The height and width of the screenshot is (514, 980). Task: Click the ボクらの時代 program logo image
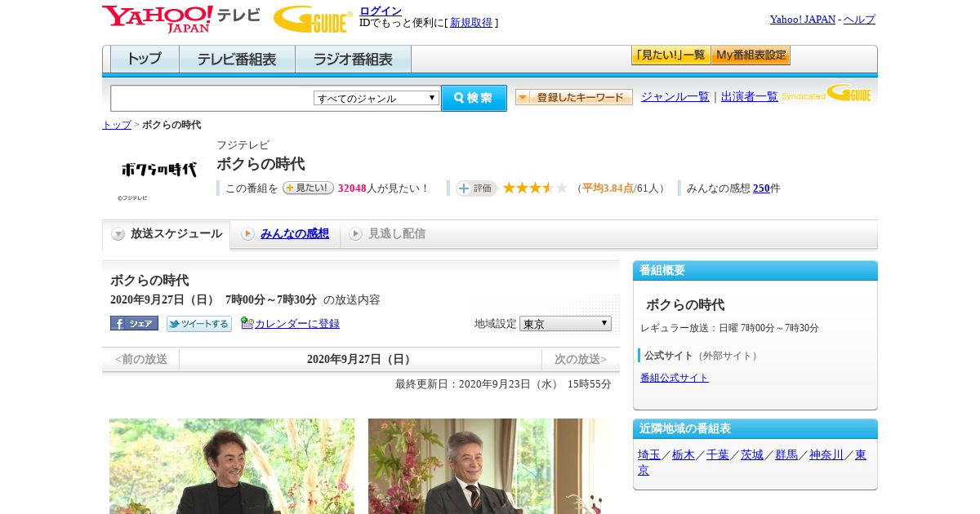(x=159, y=170)
